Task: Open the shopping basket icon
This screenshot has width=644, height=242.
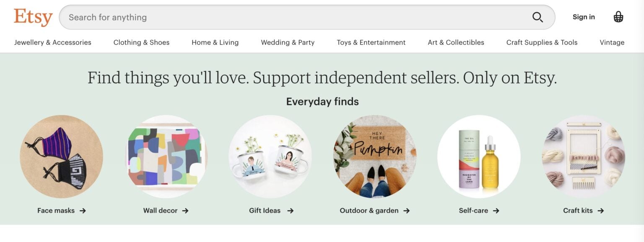Action: coord(618,17)
